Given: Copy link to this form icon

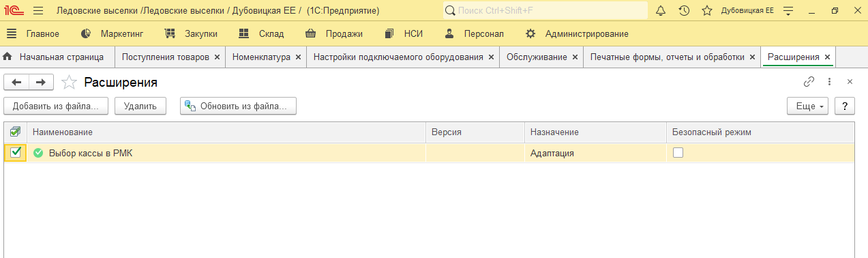Looking at the screenshot, I should (809, 82).
